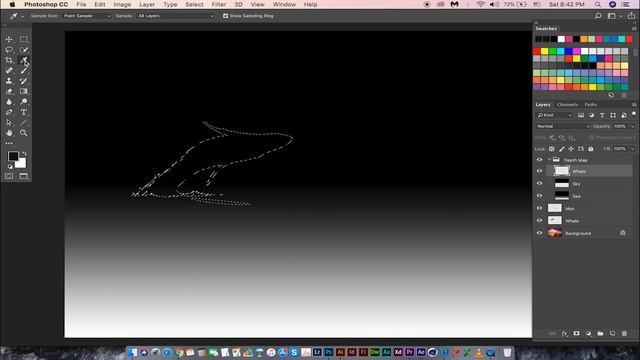Screen dimensions: 640x360
Task: Change screen mode icon in toolbox
Action: 24,176
